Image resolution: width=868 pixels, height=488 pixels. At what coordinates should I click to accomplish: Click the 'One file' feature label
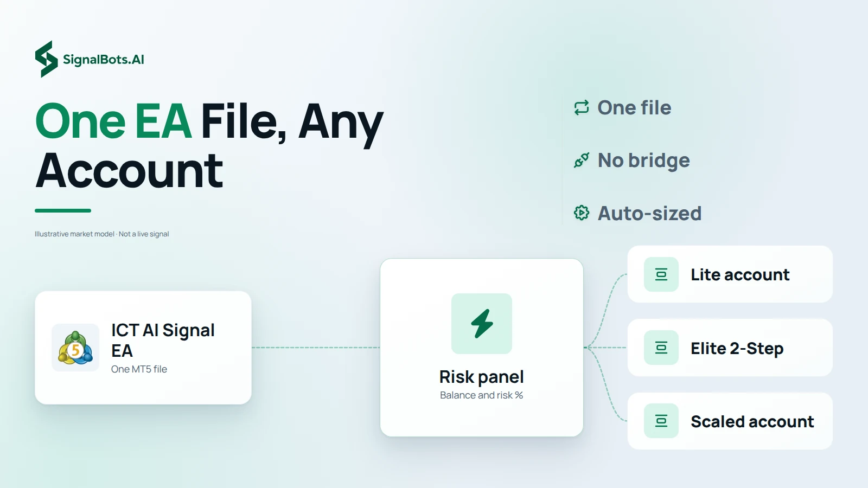pos(634,108)
